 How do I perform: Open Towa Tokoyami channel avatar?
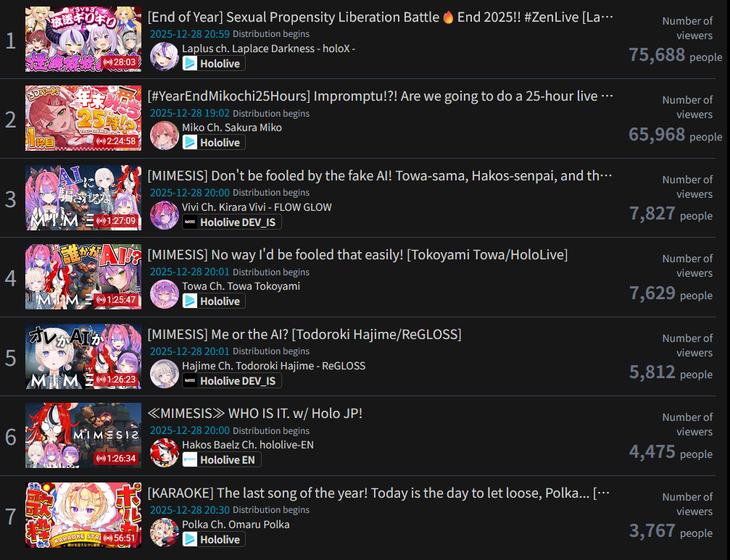tap(165, 294)
